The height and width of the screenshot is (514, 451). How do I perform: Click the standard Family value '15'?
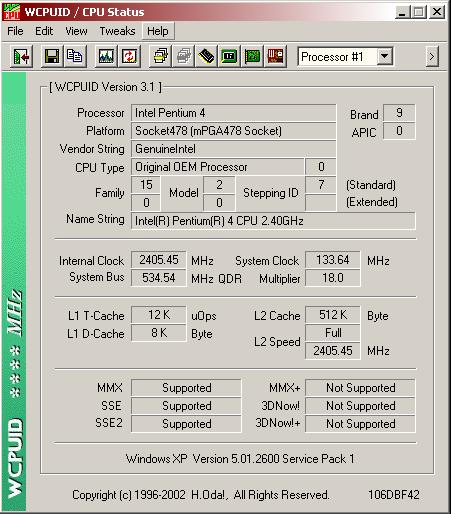(x=146, y=185)
